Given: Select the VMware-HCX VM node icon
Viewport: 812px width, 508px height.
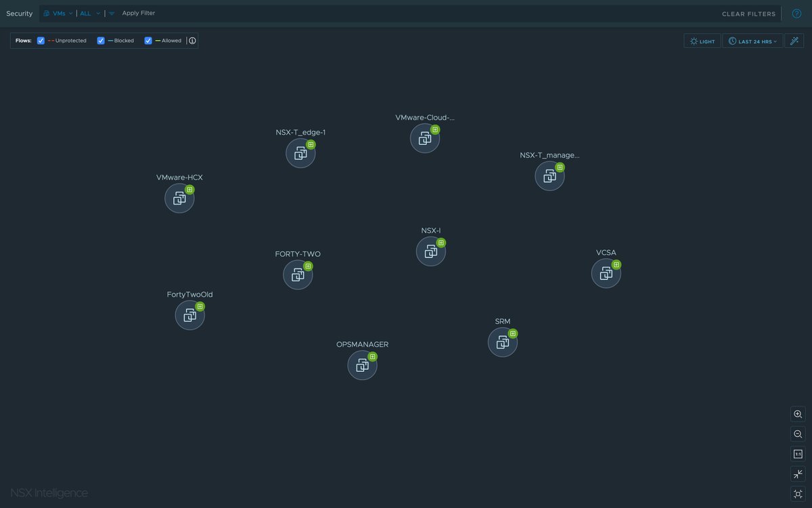Looking at the screenshot, I should click(x=179, y=198).
